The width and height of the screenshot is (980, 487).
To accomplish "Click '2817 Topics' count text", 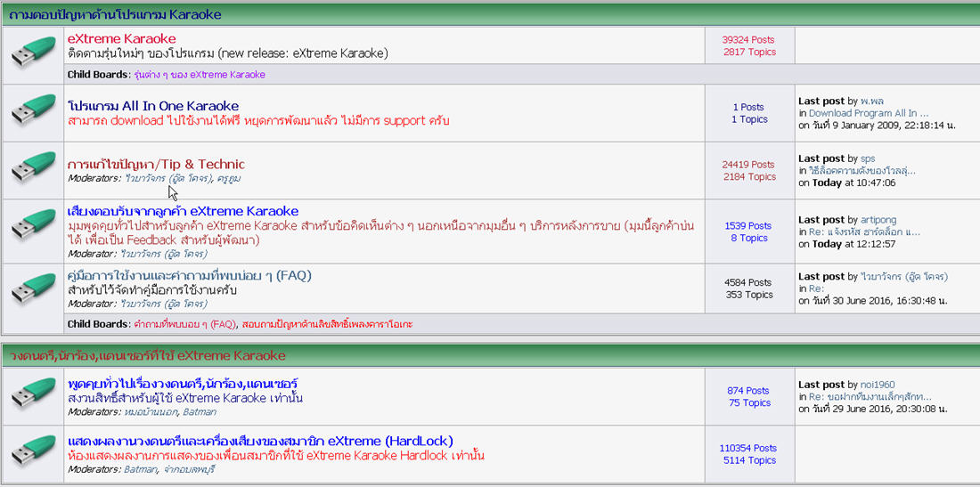I will 749,52.
